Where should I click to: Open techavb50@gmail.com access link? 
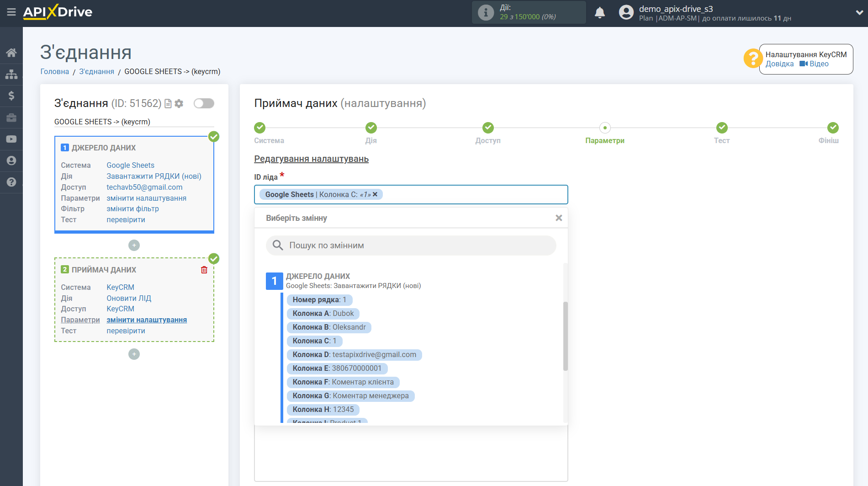144,187
